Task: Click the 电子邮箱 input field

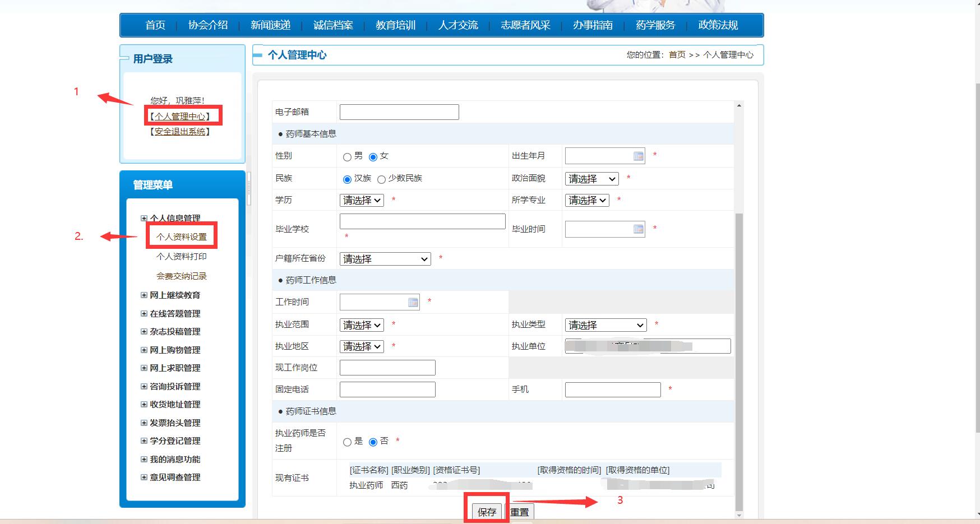Action: [399, 112]
